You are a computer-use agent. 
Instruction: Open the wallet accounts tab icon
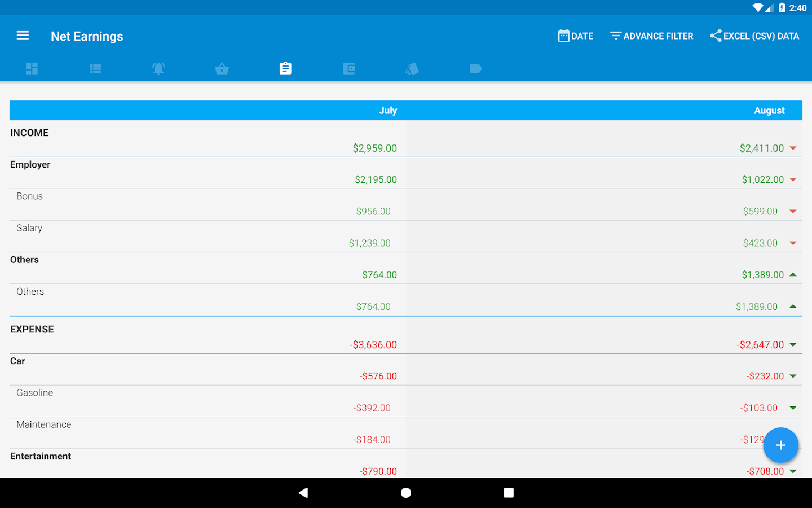[x=349, y=68]
